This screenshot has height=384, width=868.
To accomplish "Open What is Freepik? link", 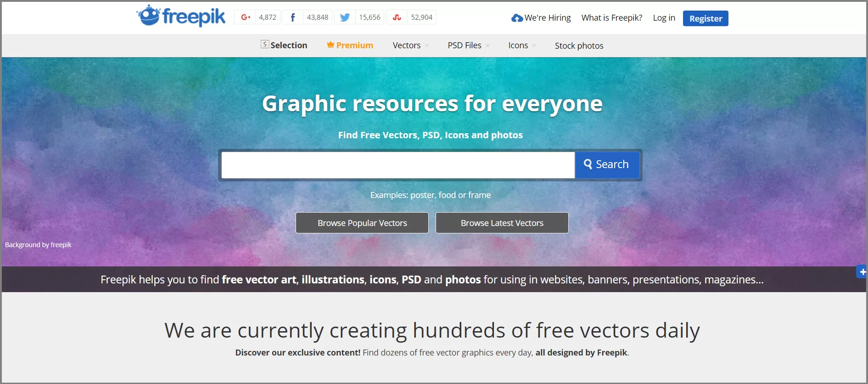I will coord(611,18).
